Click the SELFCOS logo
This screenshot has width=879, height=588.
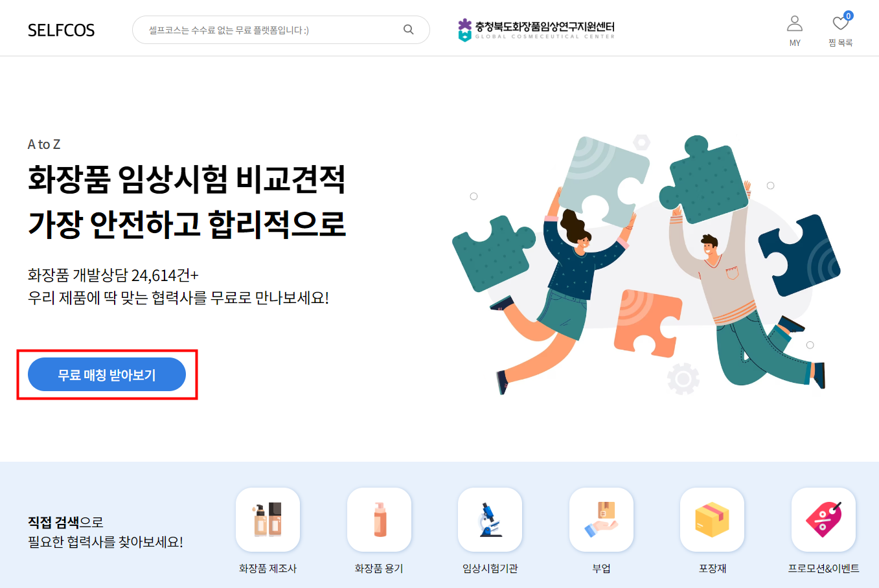61,30
